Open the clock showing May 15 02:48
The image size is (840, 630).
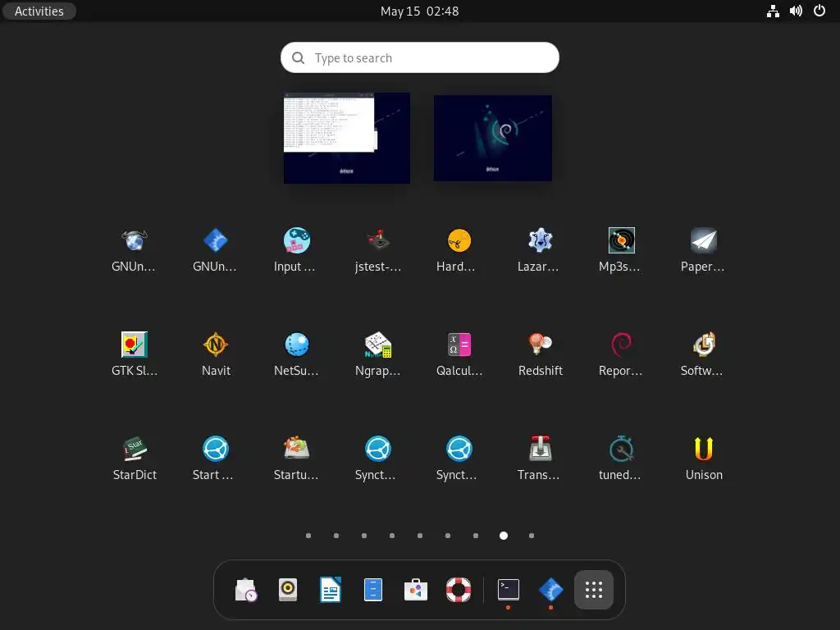coord(419,11)
